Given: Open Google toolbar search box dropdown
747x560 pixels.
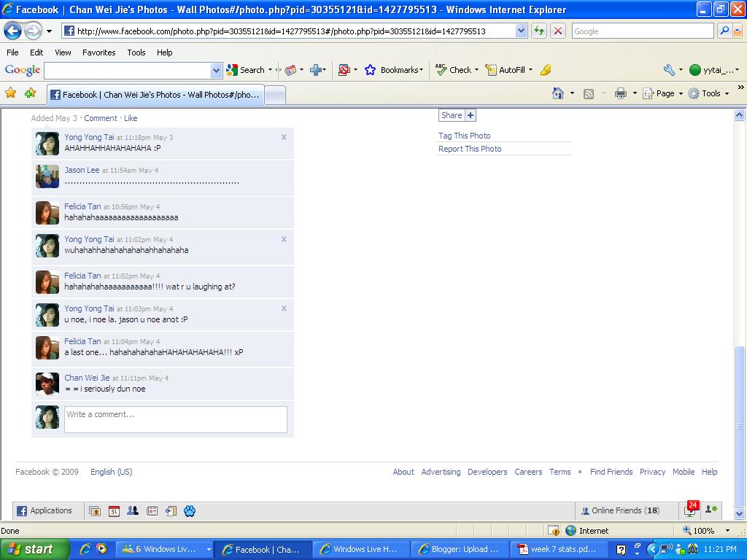Looking at the screenshot, I should (216, 71).
